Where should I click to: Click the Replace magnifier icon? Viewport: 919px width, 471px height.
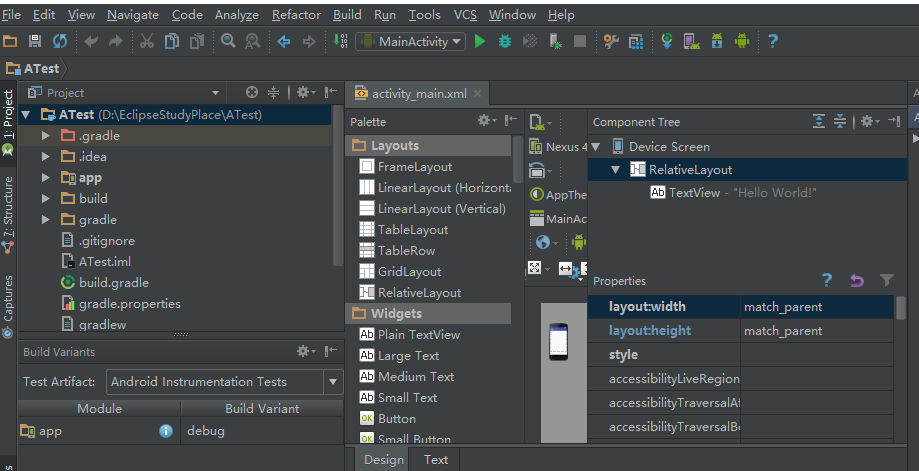[x=253, y=41]
